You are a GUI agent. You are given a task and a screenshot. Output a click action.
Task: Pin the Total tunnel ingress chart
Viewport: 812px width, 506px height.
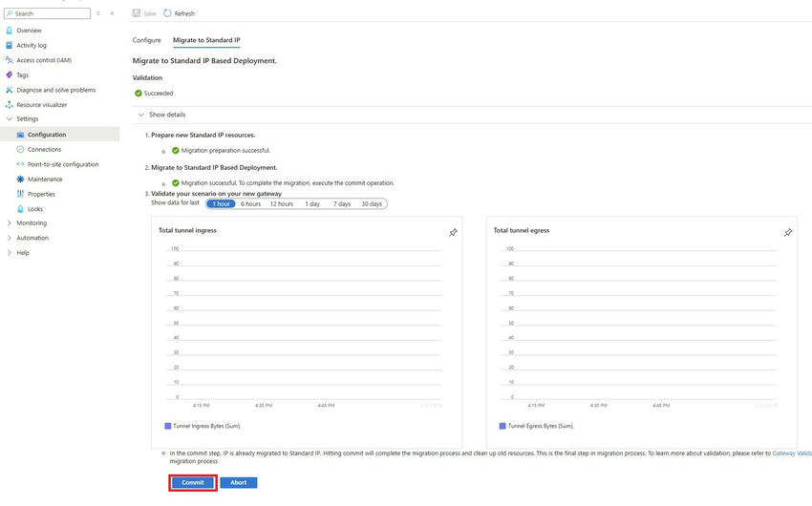pyautogui.click(x=453, y=232)
